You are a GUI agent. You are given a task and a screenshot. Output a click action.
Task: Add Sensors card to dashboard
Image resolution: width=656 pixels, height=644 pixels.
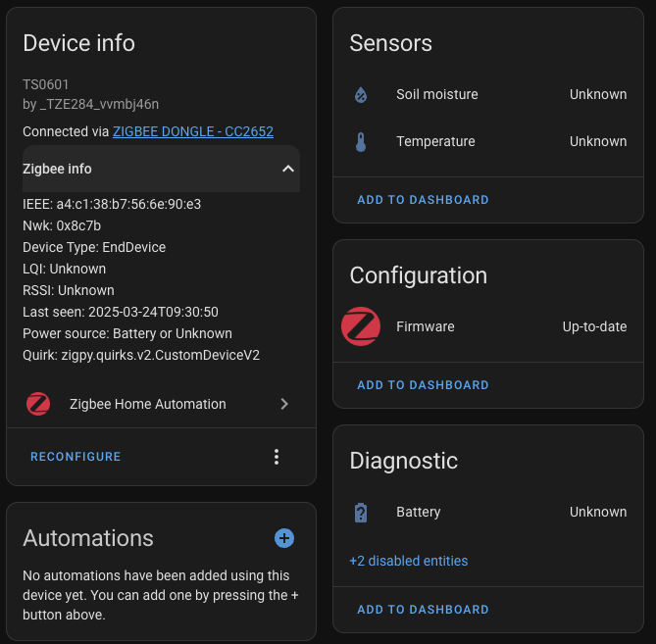423,200
